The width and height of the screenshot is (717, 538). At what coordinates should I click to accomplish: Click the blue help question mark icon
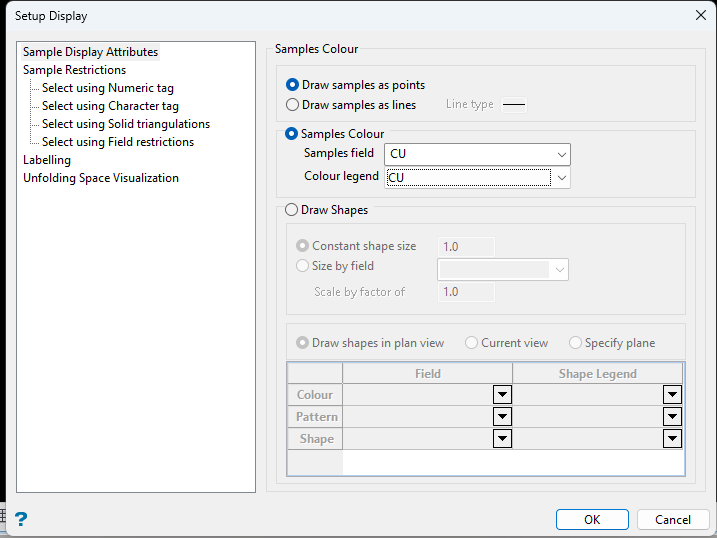click(21, 519)
